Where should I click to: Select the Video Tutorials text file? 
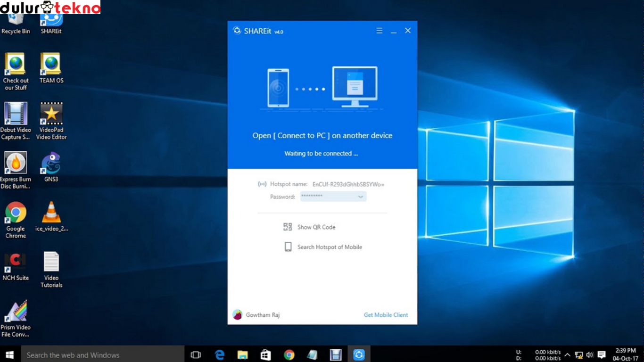click(51, 270)
